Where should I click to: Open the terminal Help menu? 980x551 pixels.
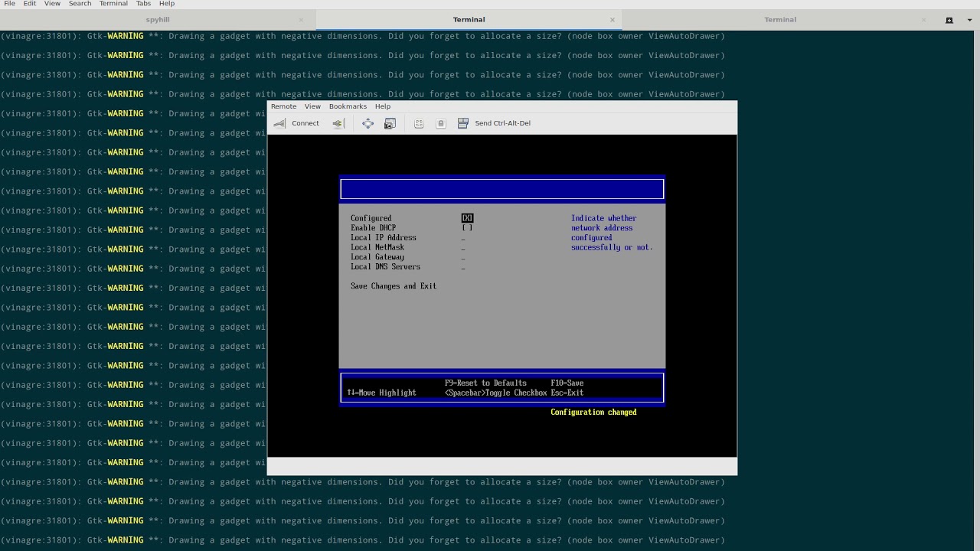[x=166, y=4]
